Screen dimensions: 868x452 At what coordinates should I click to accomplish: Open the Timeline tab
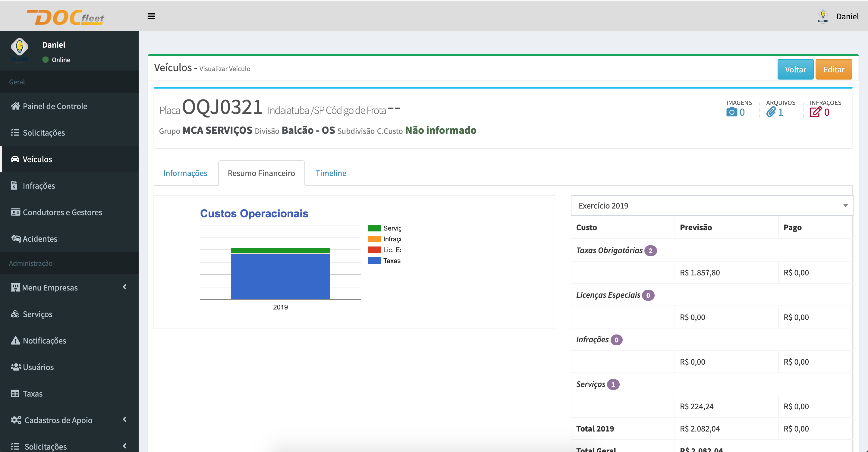click(x=331, y=173)
